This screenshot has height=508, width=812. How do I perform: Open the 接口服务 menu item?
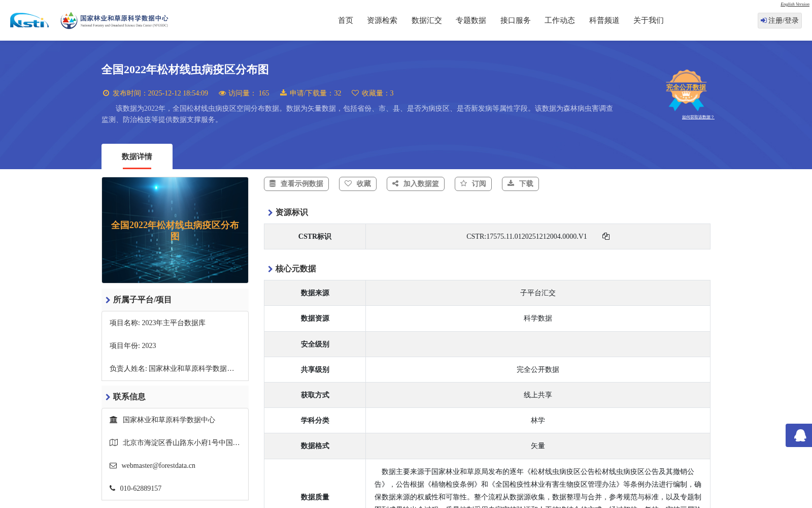click(516, 20)
